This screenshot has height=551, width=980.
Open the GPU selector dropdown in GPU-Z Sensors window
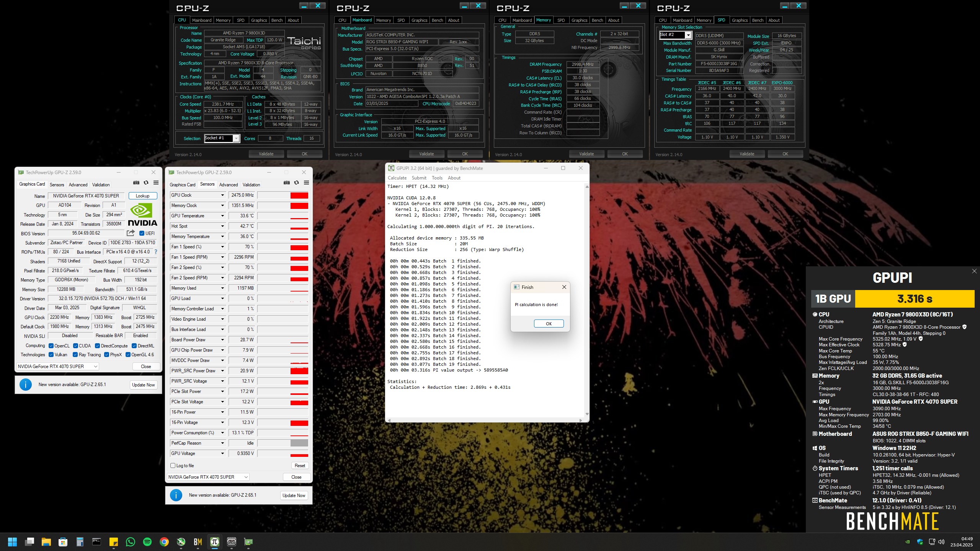(x=208, y=477)
